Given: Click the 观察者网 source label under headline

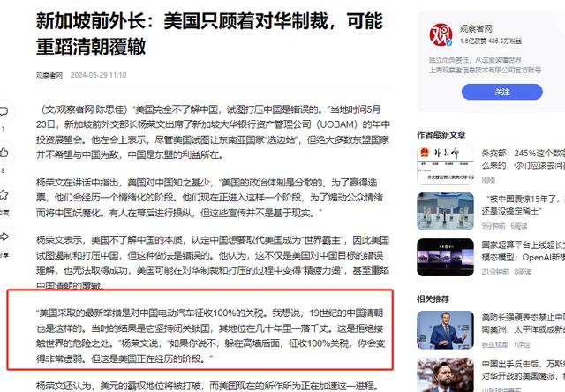Looking at the screenshot, I should coord(49,75).
